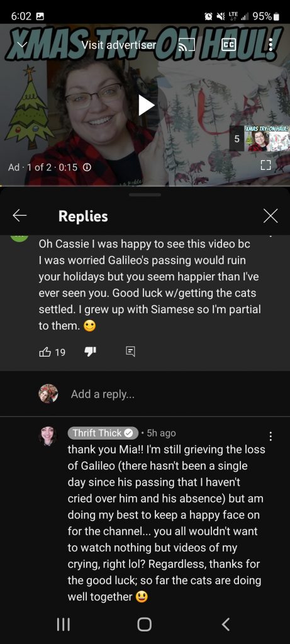Tap the Thrift Thick profile avatar

click(x=48, y=436)
